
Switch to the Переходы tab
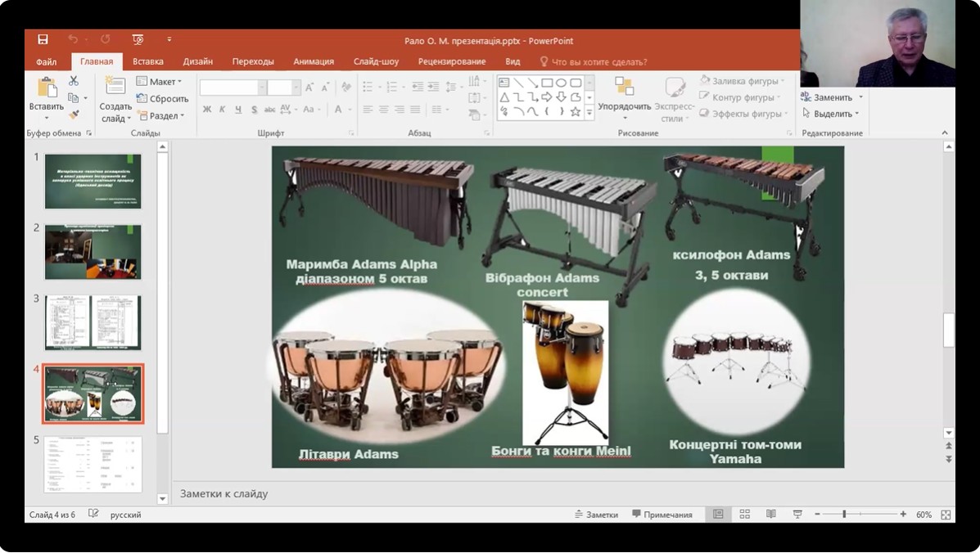(x=253, y=62)
